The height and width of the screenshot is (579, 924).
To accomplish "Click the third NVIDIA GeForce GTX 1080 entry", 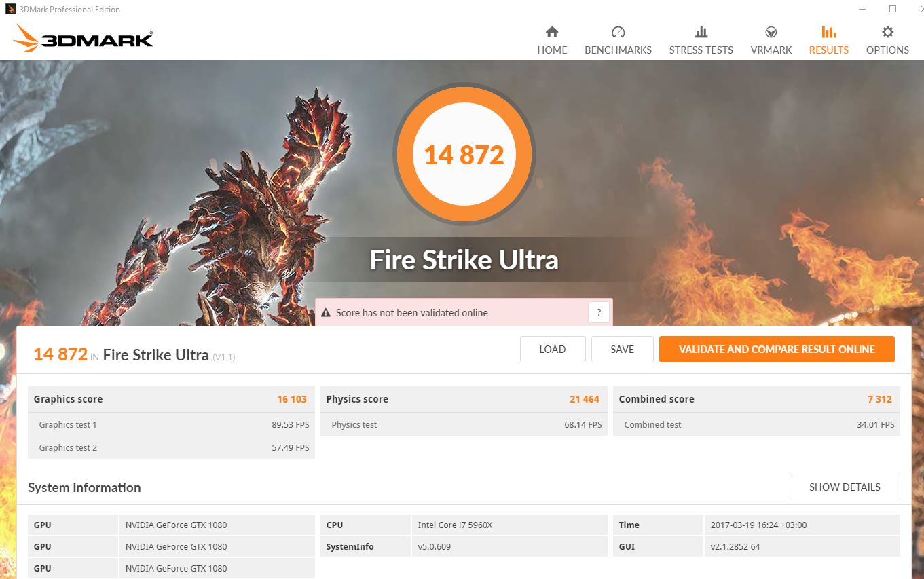I will click(177, 568).
